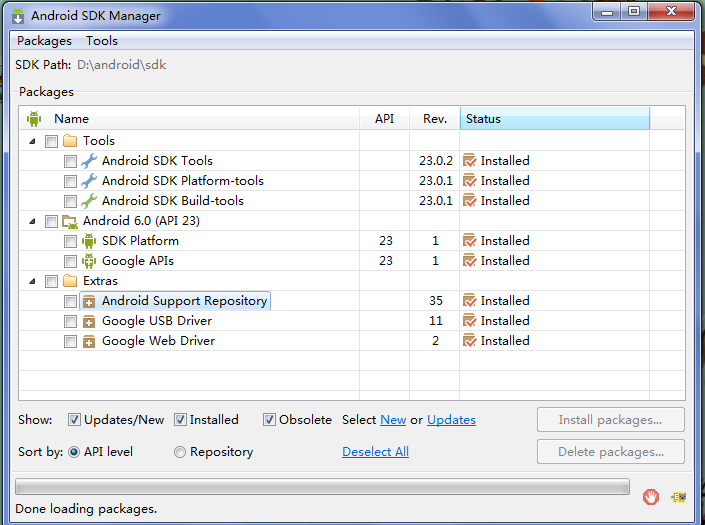
Task: Check the SDK Platform checkbox
Action: (x=70, y=241)
